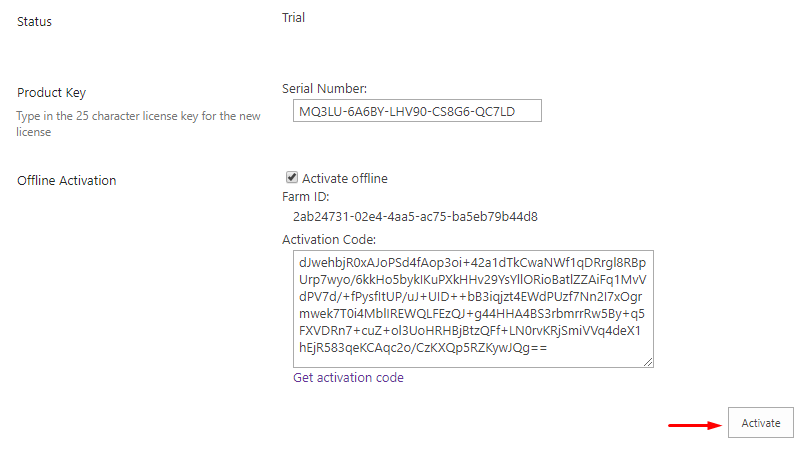Click the Activate button

coord(760,423)
